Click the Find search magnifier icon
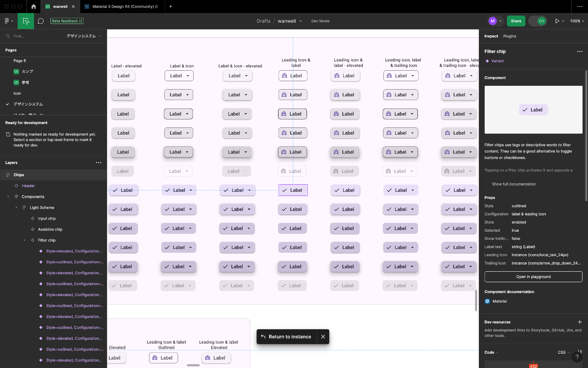588x368 pixels. [x=8, y=36]
